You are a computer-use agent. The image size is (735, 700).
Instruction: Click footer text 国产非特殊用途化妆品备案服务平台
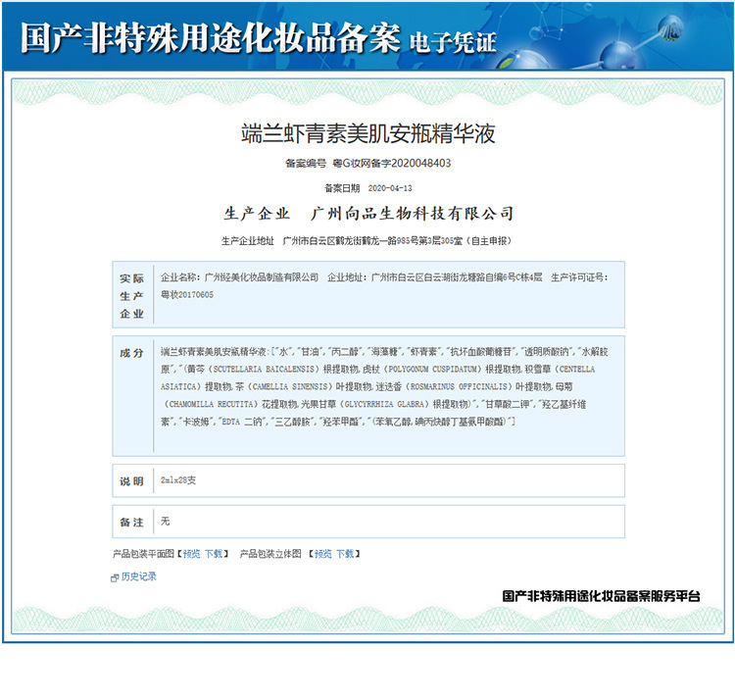601,596
